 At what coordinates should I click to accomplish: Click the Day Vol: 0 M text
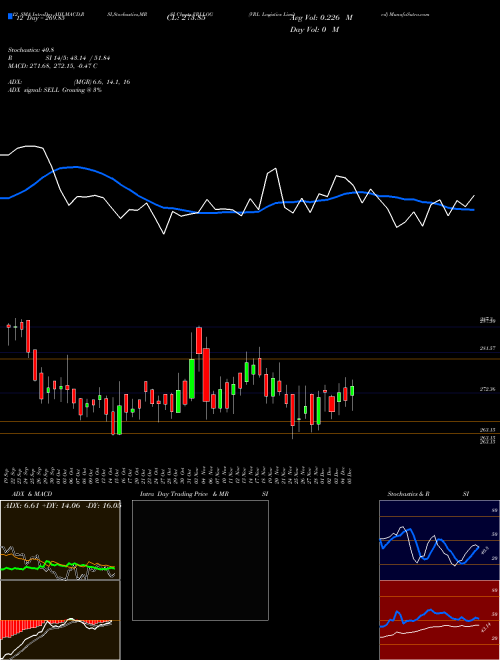(314, 29)
